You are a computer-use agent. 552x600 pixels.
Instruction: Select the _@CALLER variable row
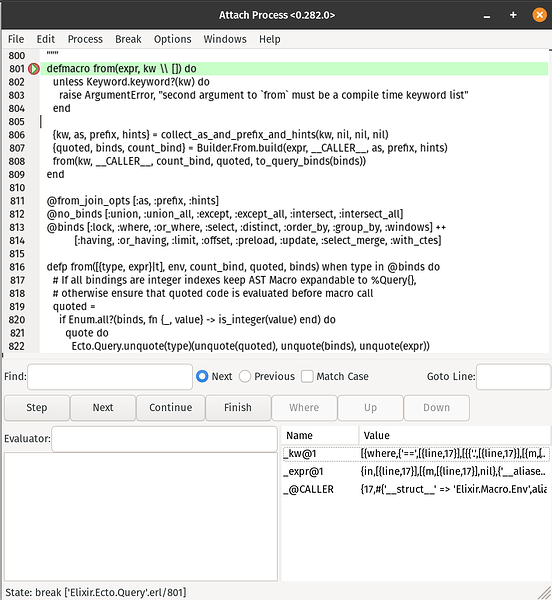[x=416, y=489]
